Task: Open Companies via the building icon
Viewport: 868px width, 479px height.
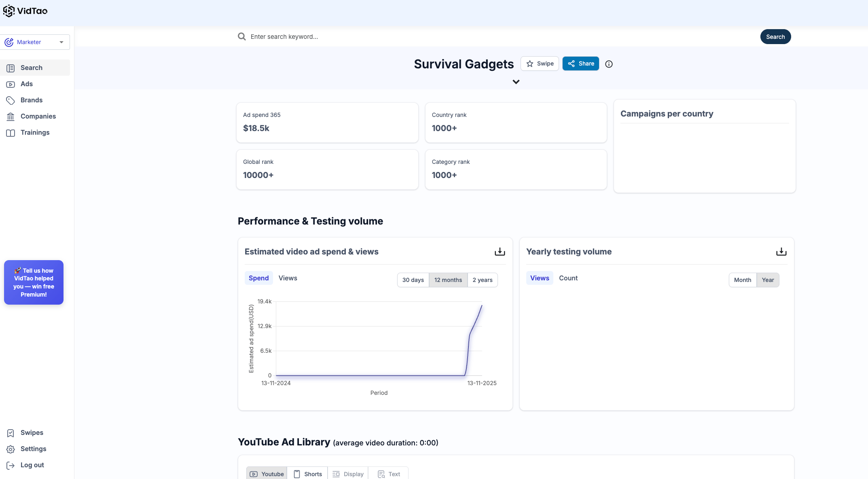Action: coord(11,117)
